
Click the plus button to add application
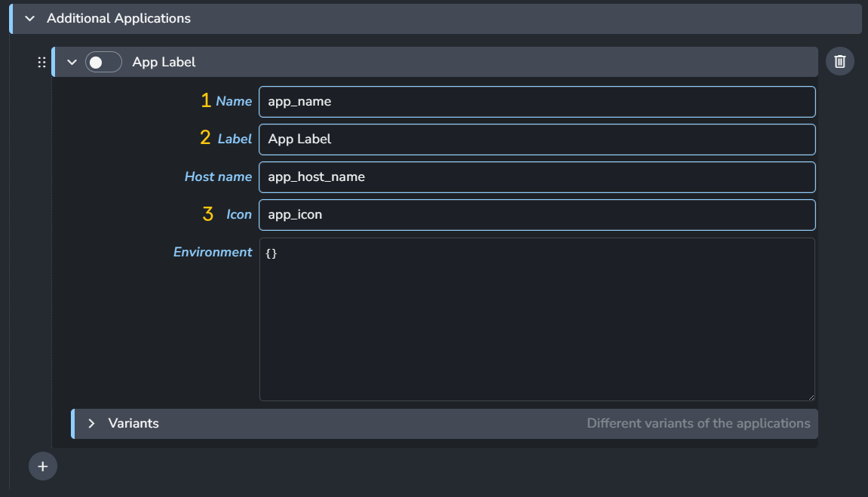[x=43, y=467]
